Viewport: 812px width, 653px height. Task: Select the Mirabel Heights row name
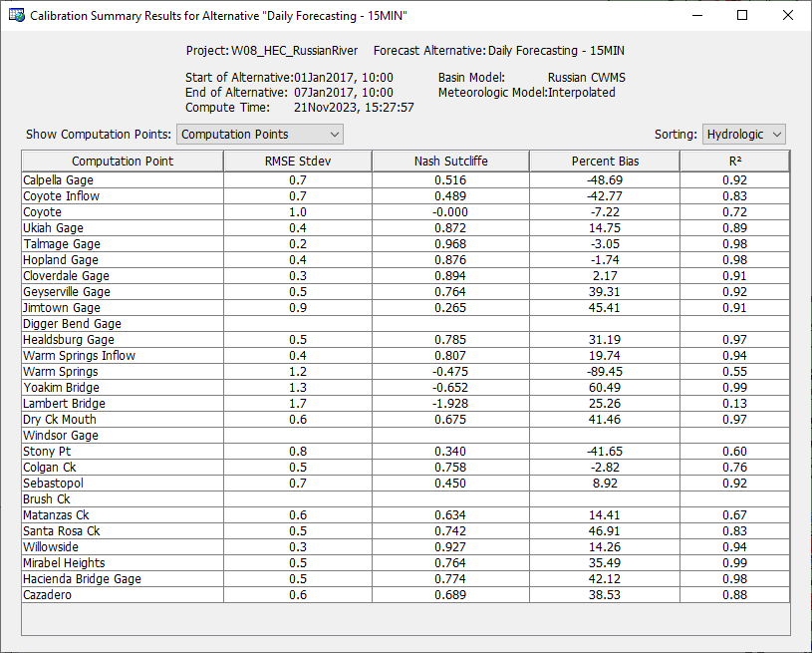64,563
